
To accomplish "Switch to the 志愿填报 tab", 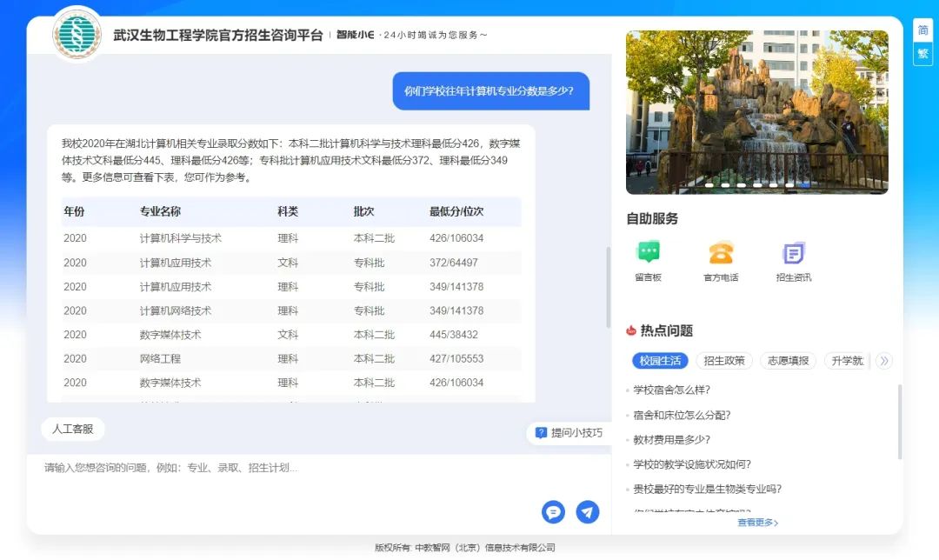I will [789, 361].
